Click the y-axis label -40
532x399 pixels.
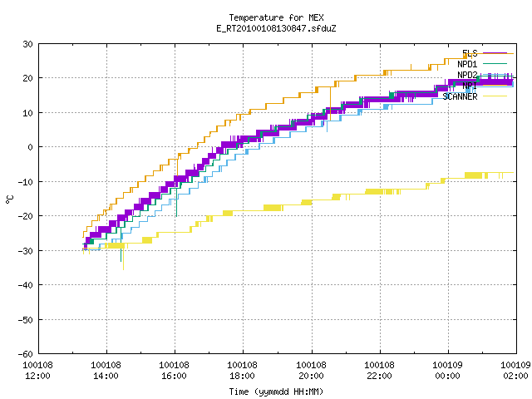pos(26,285)
